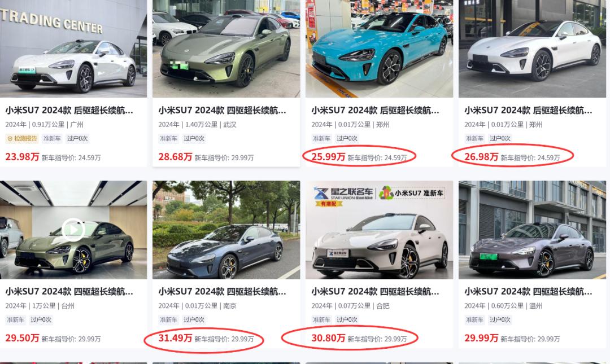Open the Wenzhou 四驱超长续航 listing title
This screenshot has height=364, width=610.
coord(528,292)
